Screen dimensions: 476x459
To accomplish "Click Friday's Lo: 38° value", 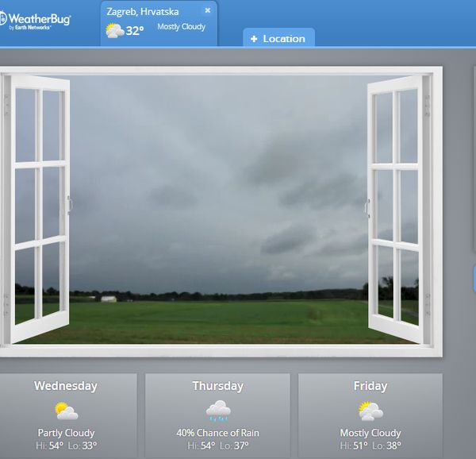I will tap(386, 445).
